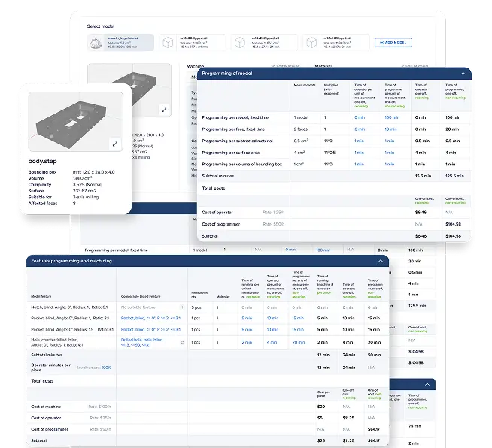Viewport: 492px width, 448px height.
Task: Edit the 100 min programmer time per model
Action: click(x=392, y=117)
